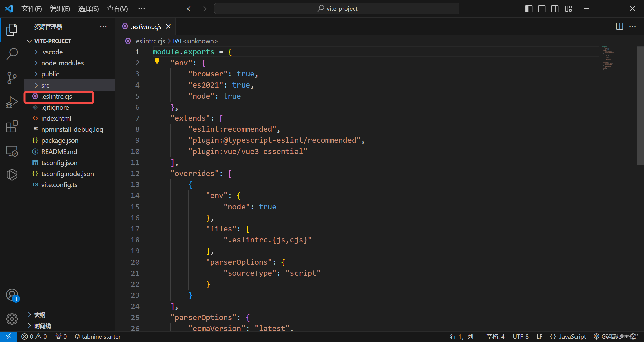Open Source Control view
The height and width of the screenshot is (342, 644).
click(12, 78)
